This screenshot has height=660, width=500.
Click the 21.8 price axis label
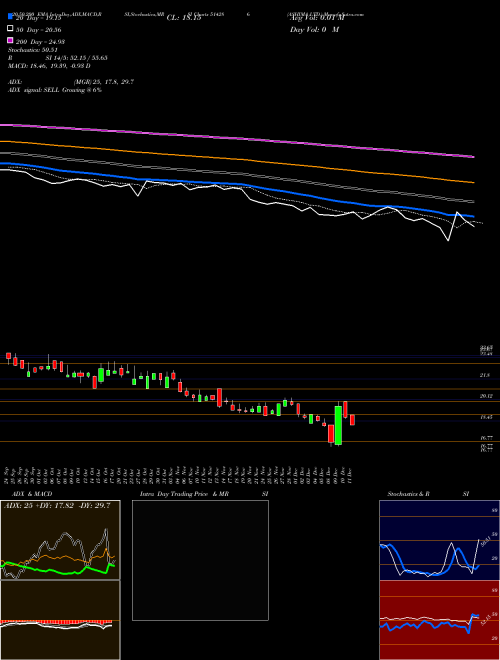pos(484,375)
